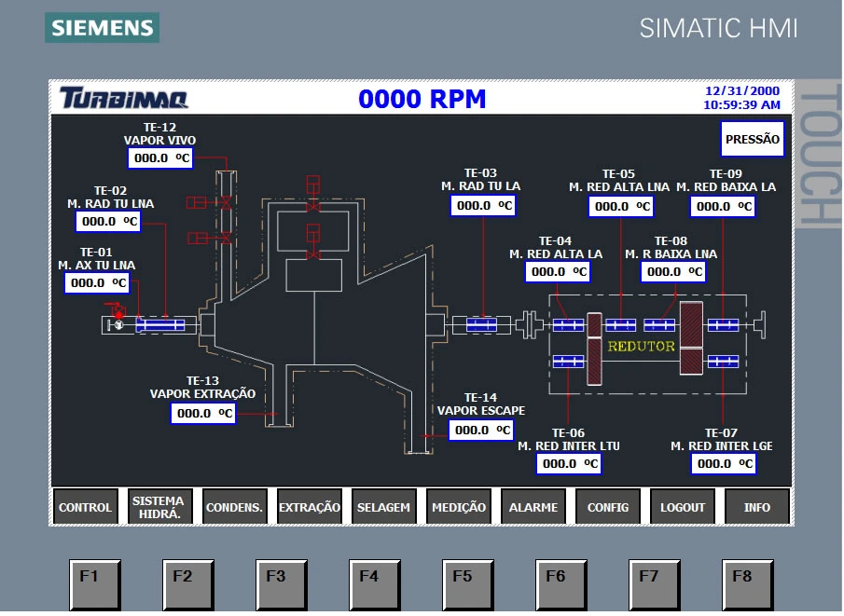Click the F7 function key

tap(654, 584)
